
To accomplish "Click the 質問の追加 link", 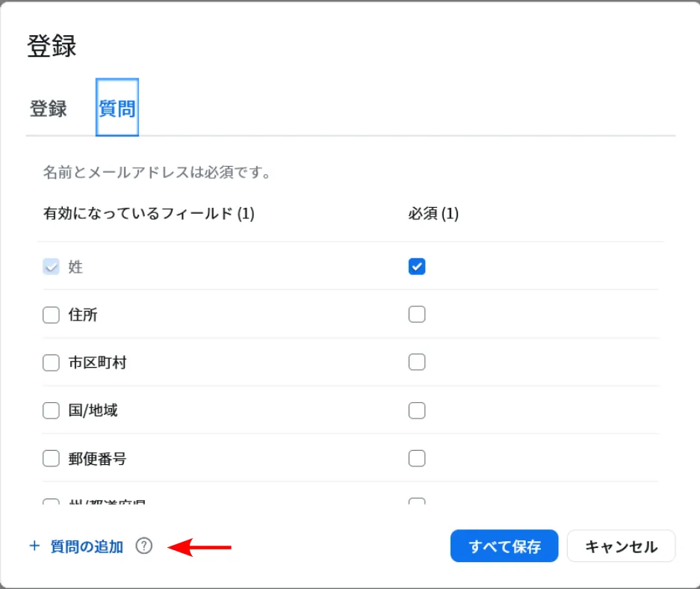I will [76, 546].
